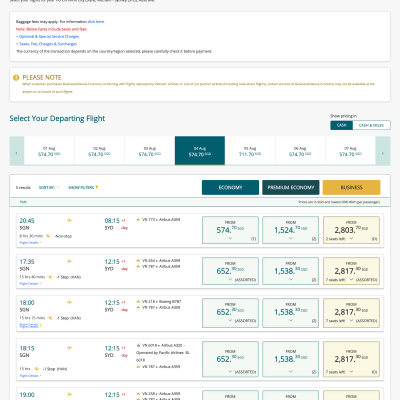Image resolution: width=400 pixels, height=400 pixels.
Task: Click the airline logo in the 20:45 flight row
Action: (138, 220)
